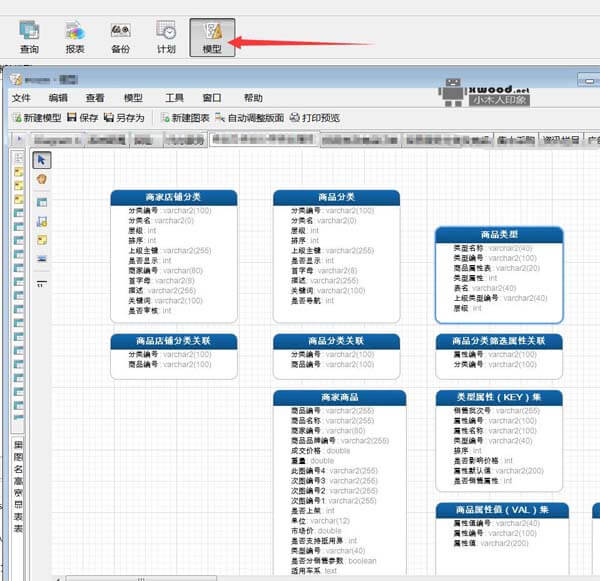Image resolution: width=600 pixels, height=581 pixels.
Task: Choose the new table tool in the side palette
Action: (x=42, y=202)
